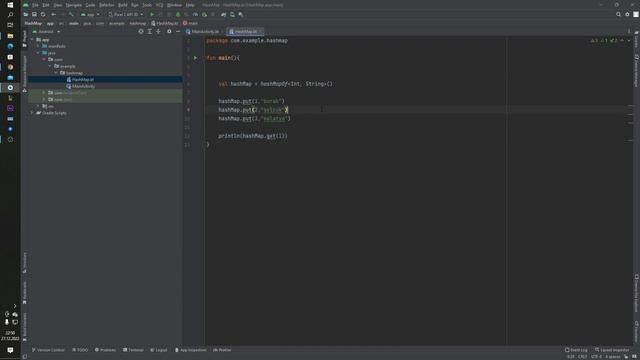Open the Build menu

click(x=122, y=5)
